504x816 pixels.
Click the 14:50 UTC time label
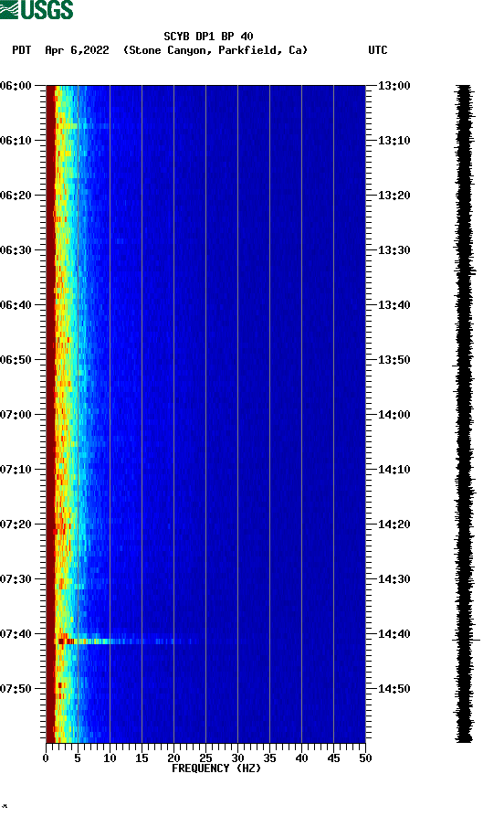pyautogui.click(x=394, y=688)
